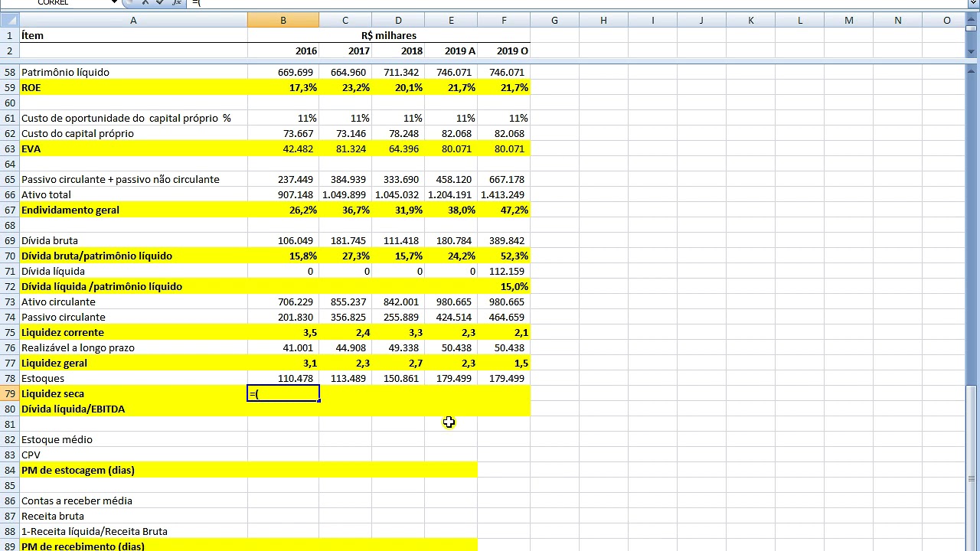
Task: Click the ROE 2017 value 23,2%
Action: (345, 87)
